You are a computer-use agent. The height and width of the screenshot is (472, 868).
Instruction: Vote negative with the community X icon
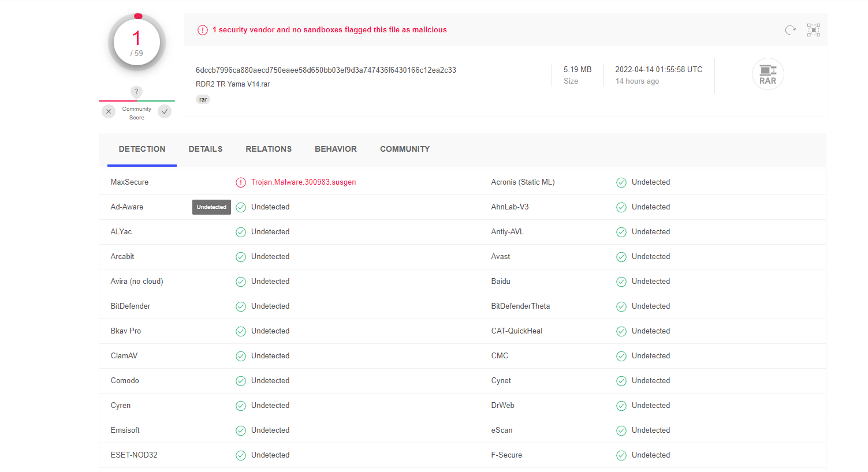point(109,111)
